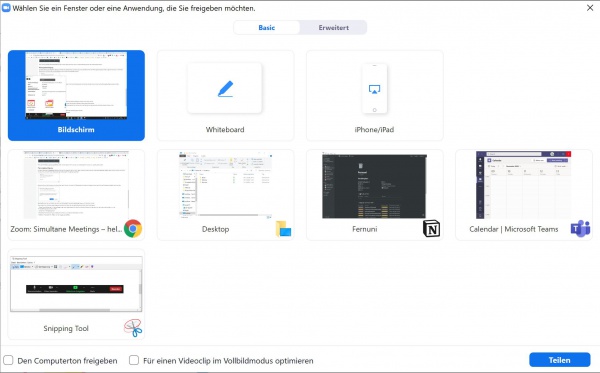Switch to the Basic tab
Viewport: 600px width, 373px height.
267,28
